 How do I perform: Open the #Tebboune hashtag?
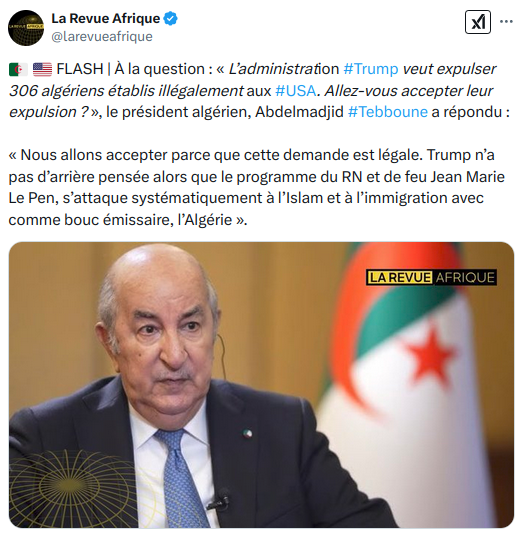pos(388,112)
